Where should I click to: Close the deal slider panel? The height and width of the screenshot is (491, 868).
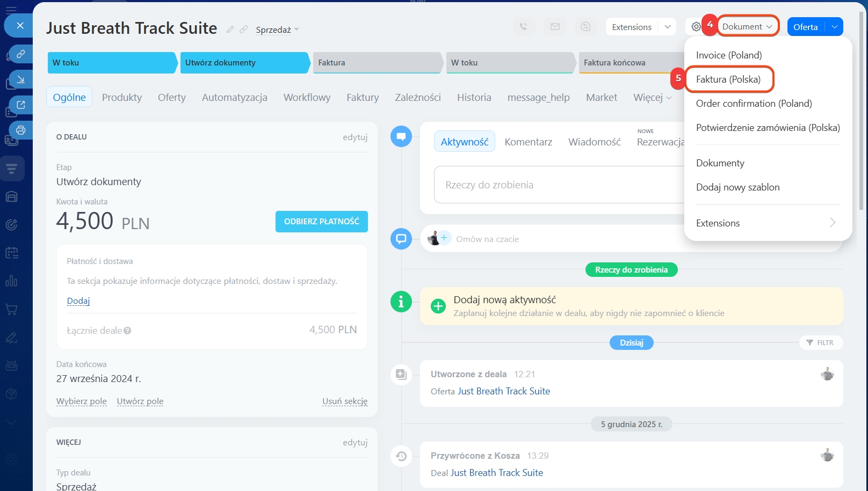pos(20,26)
